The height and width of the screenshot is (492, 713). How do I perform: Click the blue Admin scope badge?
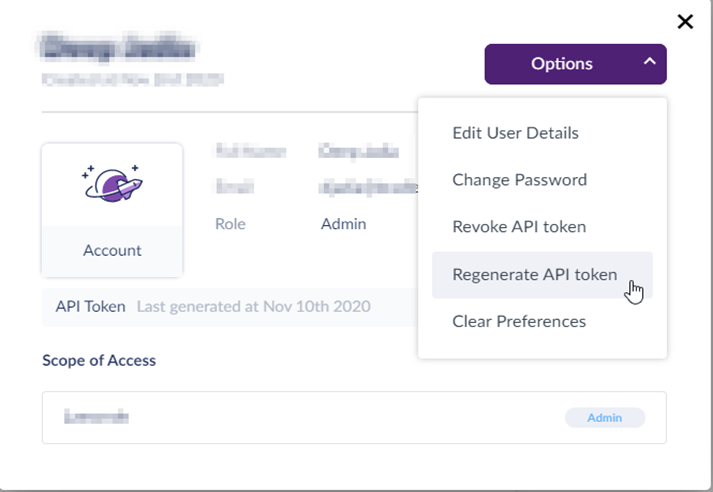(605, 418)
